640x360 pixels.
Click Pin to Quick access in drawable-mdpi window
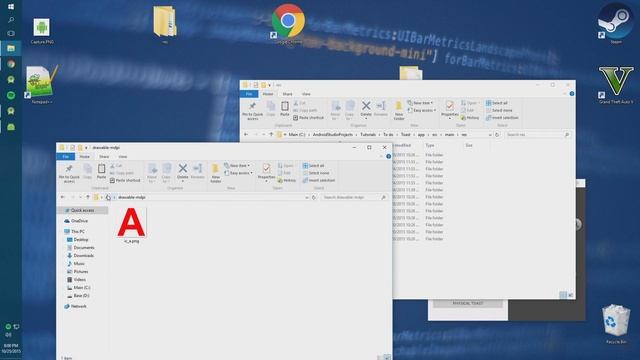(69, 173)
